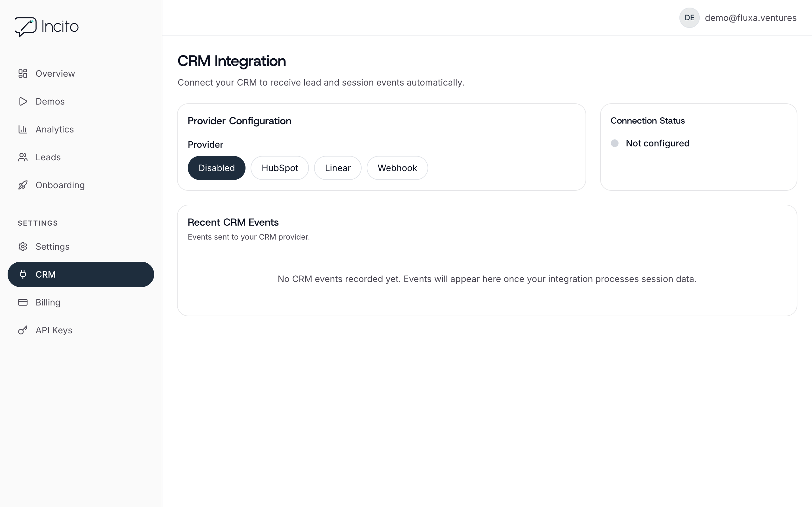The height and width of the screenshot is (507, 812).
Task: Open Leads using the people icon
Action: 23,157
